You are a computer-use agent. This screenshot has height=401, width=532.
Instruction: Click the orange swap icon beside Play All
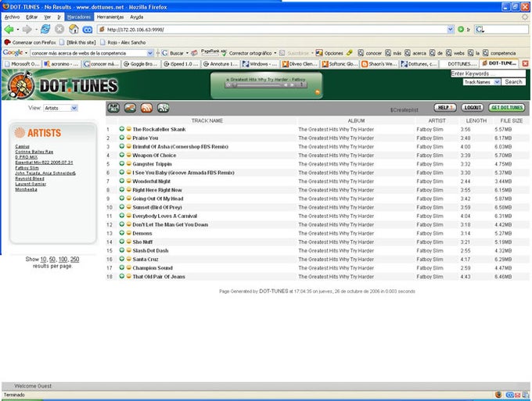pos(130,108)
